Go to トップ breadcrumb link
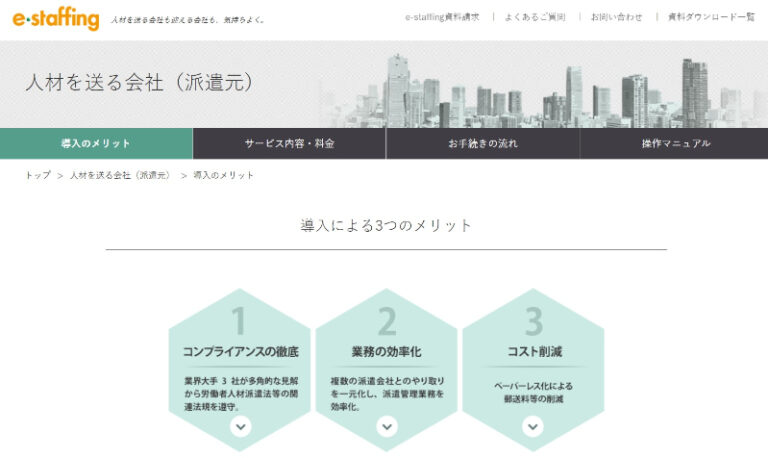Screen dimensions: 768x458 [x=37, y=175]
